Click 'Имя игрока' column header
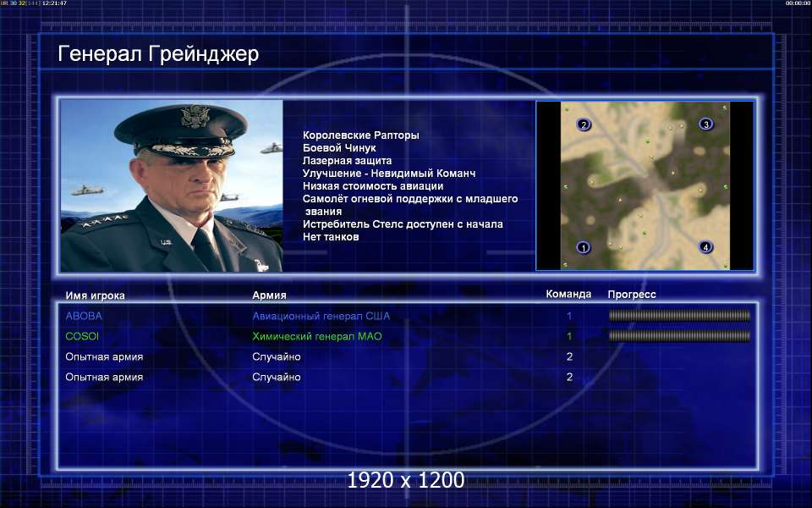 (95, 295)
